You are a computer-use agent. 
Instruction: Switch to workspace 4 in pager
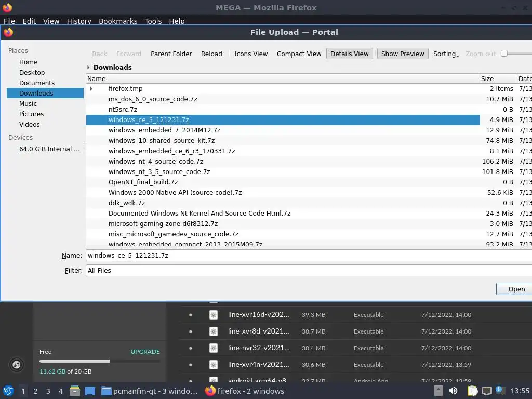click(x=61, y=391)
